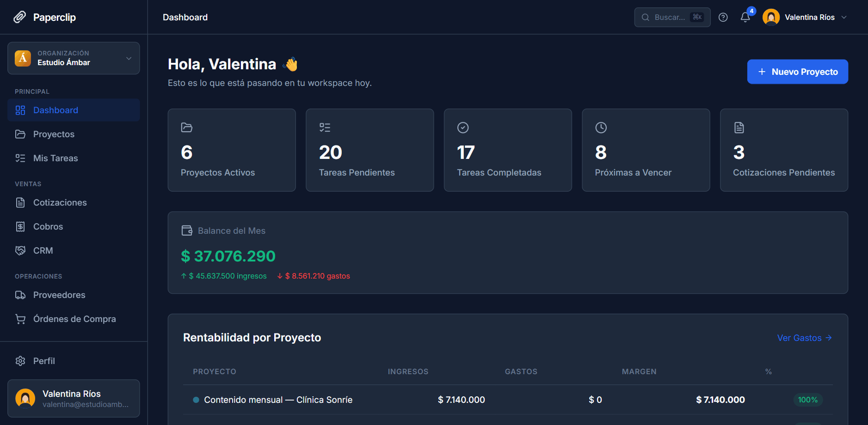Navigate to CRM in sidebar
Image resolution: width=868 pixels, height=425 pixels.
(x=74, y=250)
